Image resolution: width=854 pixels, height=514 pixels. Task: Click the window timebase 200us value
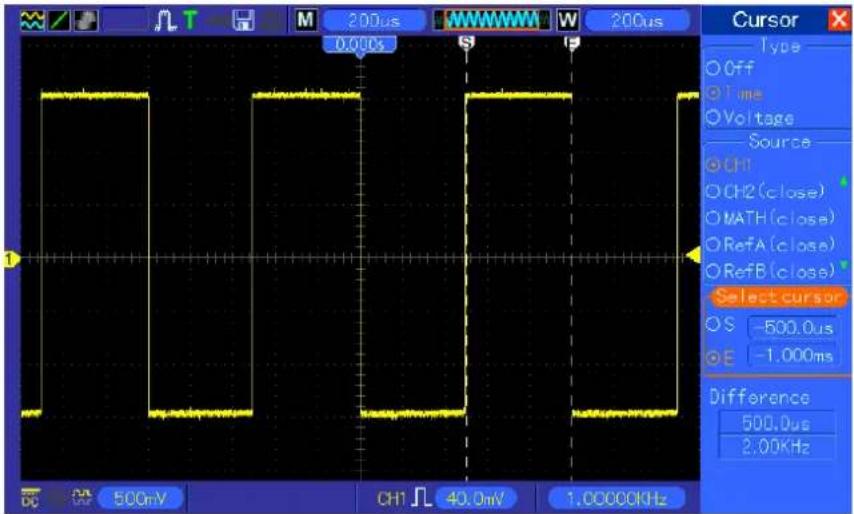[x=636, y=21]
